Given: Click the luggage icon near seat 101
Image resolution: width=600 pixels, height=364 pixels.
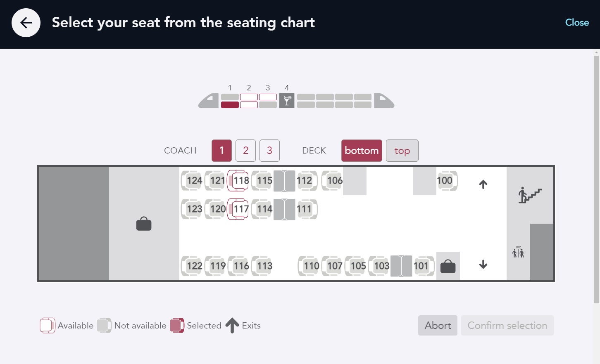Looking at the screenshot, I should 448,266.
